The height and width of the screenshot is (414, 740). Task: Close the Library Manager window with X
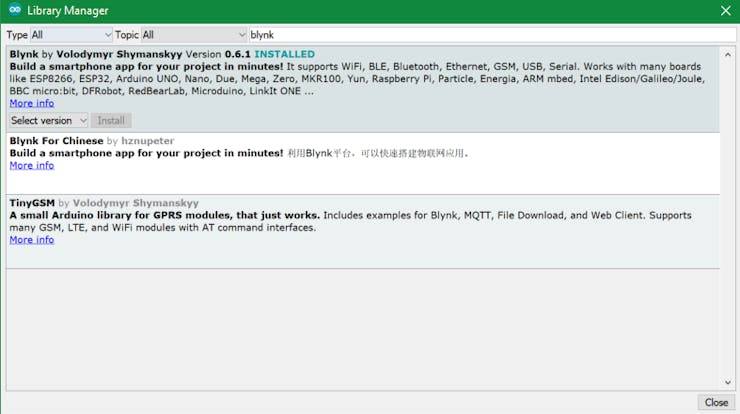(x=726, y=10)
